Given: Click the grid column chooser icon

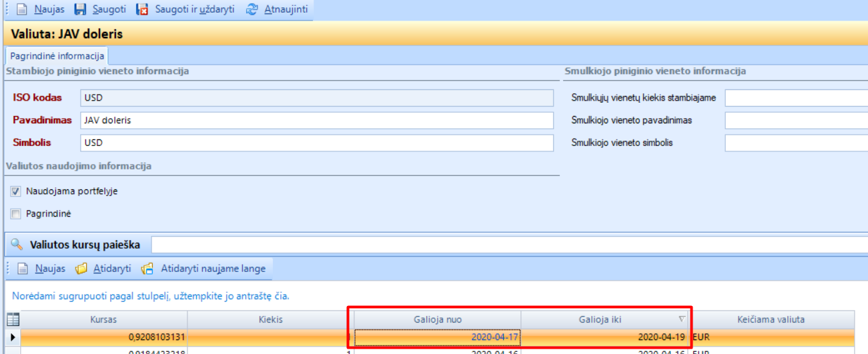Looking at the screenshot, I should 13,319.
